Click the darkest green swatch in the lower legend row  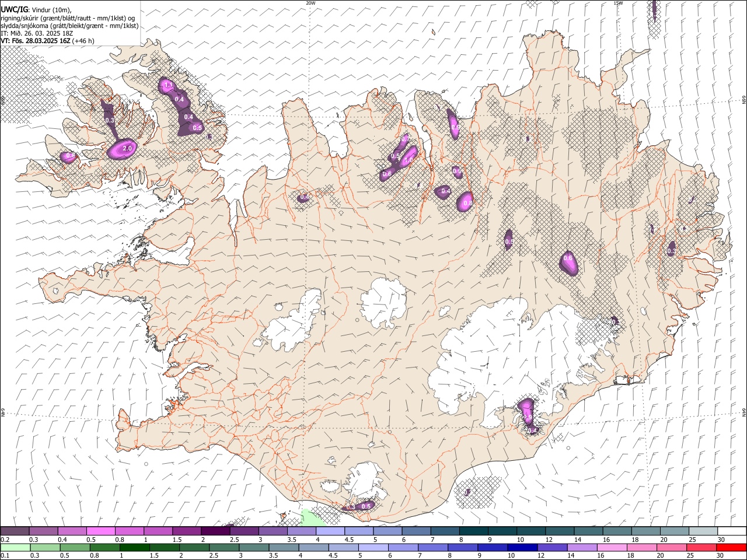[134, 547]
